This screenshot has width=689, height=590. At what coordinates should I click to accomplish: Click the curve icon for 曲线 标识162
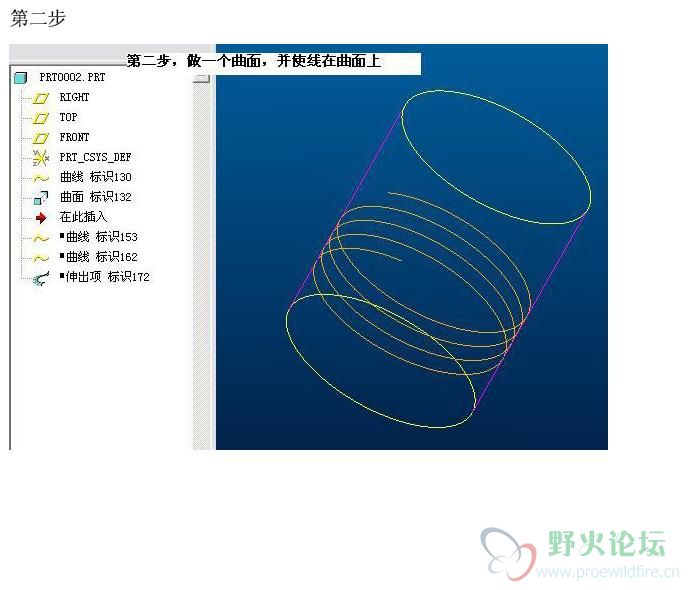pos(41,258)
